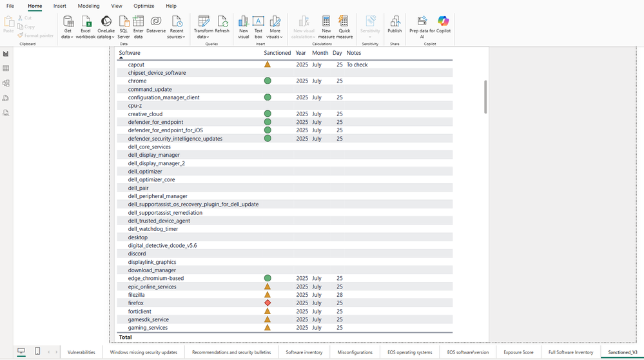Open DAX query view in sidebar
Screen dimensions: 644x360
click(6, 98)
